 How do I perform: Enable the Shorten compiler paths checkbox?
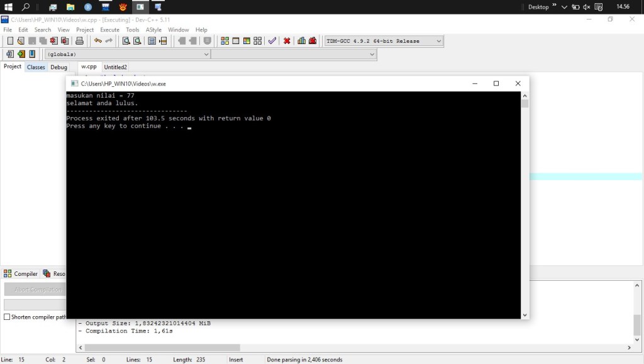(x=8, y=317)
